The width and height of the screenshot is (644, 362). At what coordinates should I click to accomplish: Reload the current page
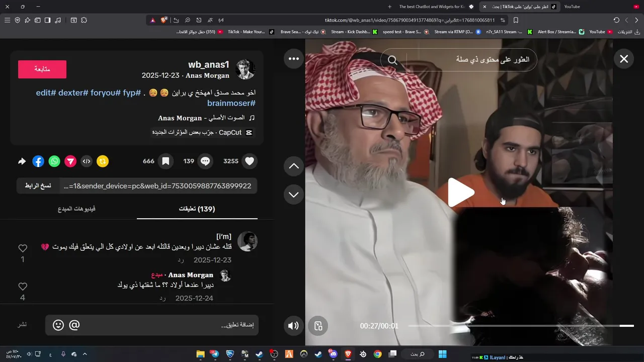tap(616, 20)
